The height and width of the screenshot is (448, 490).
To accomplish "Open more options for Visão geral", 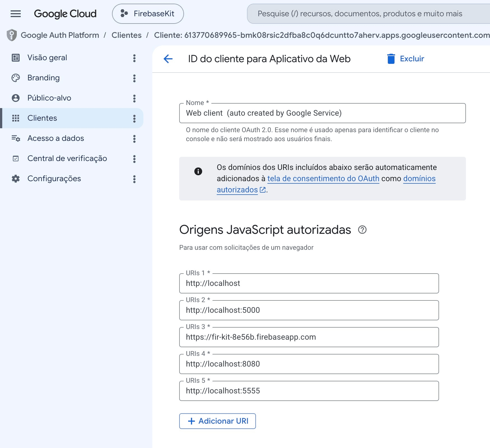I will point(134,58).
